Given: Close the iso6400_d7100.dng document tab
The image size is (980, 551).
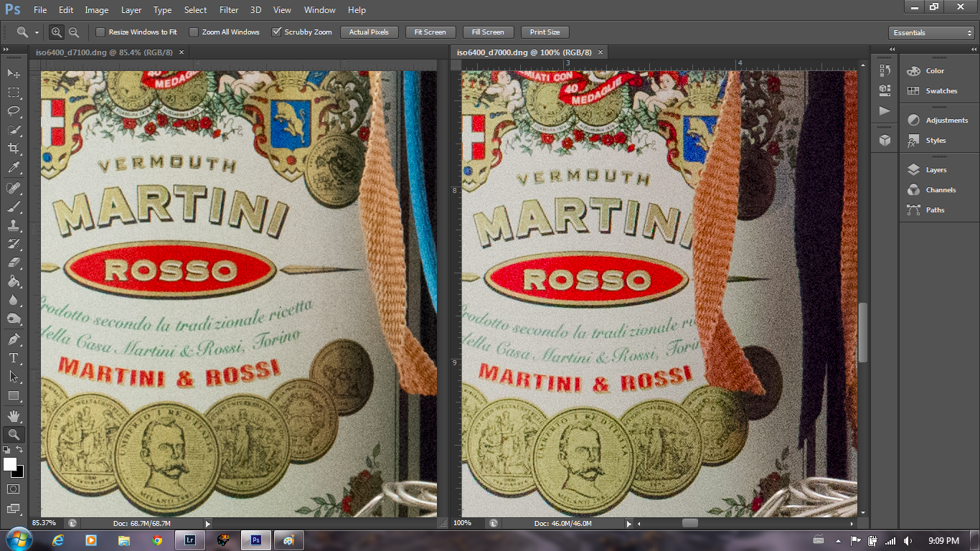Looking at the screenshot, I should pos(182,52).
